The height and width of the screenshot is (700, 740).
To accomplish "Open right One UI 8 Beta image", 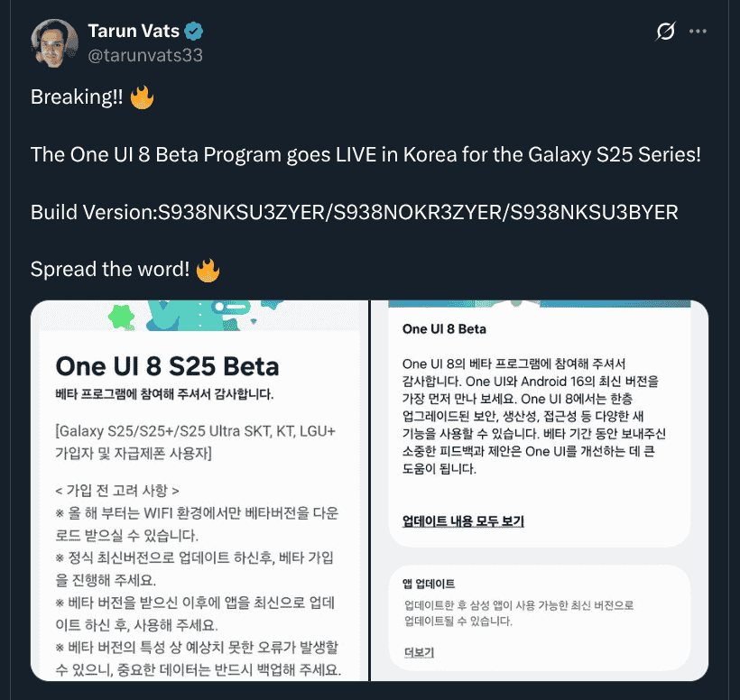I will [x=540, y=491].
